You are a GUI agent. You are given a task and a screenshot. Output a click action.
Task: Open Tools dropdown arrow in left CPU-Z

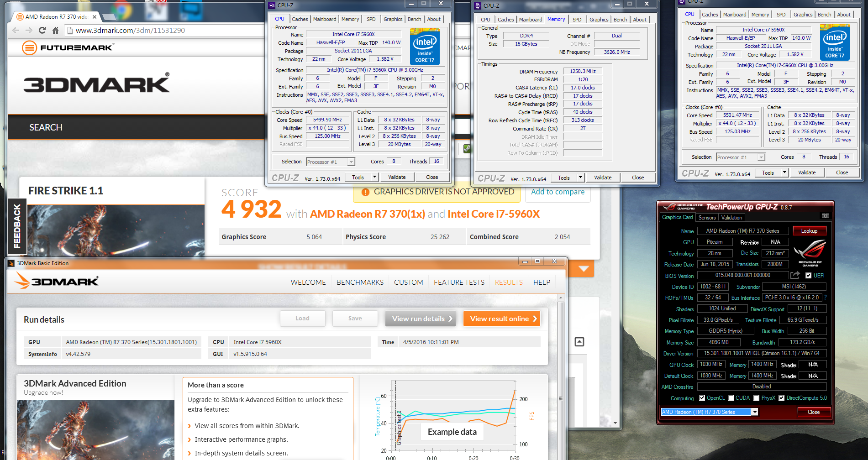(x=374, y=177)
